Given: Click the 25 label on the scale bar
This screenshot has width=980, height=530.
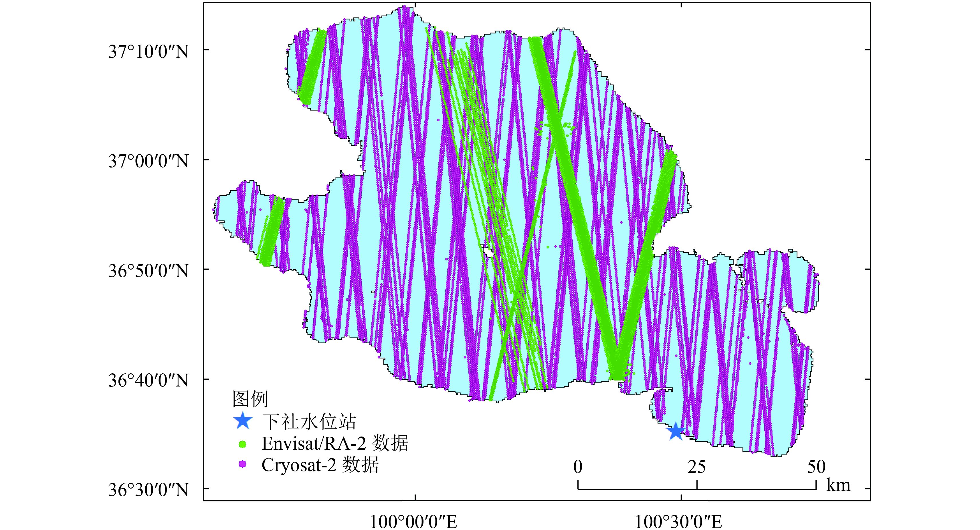Looking at the screenshot, I should point(696,467).
